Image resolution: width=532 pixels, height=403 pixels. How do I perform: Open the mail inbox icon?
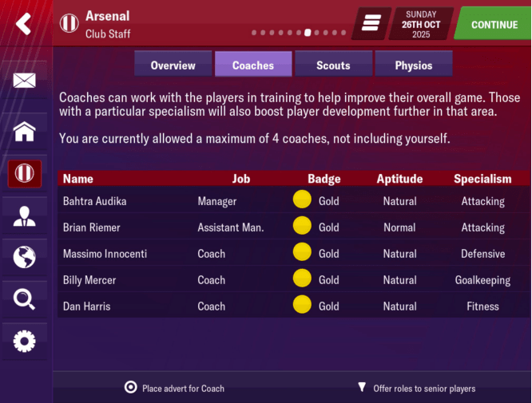click(x=25, y=80)
